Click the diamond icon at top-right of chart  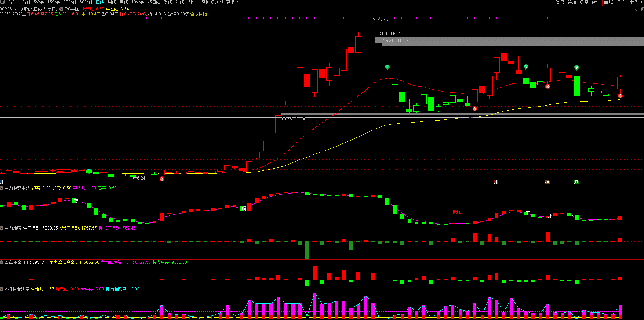[637, 9]
